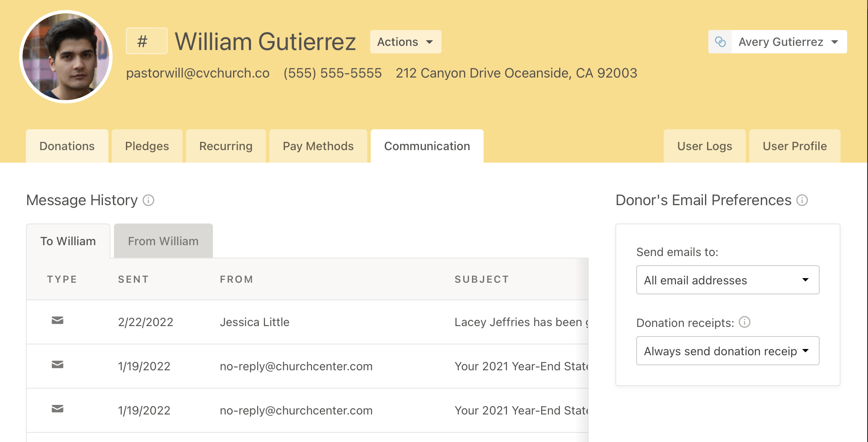Select the From William tab

163,241
